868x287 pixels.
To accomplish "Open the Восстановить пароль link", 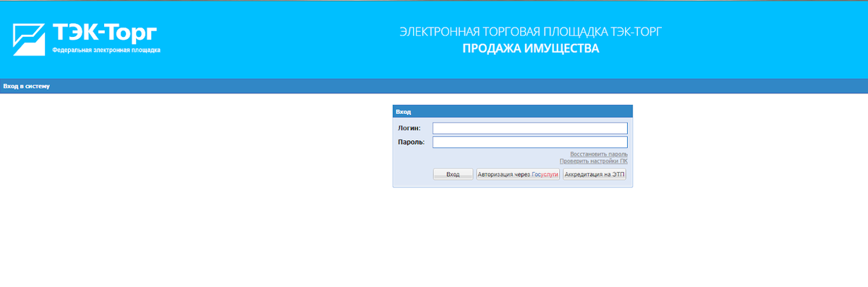I will [598, 154].
